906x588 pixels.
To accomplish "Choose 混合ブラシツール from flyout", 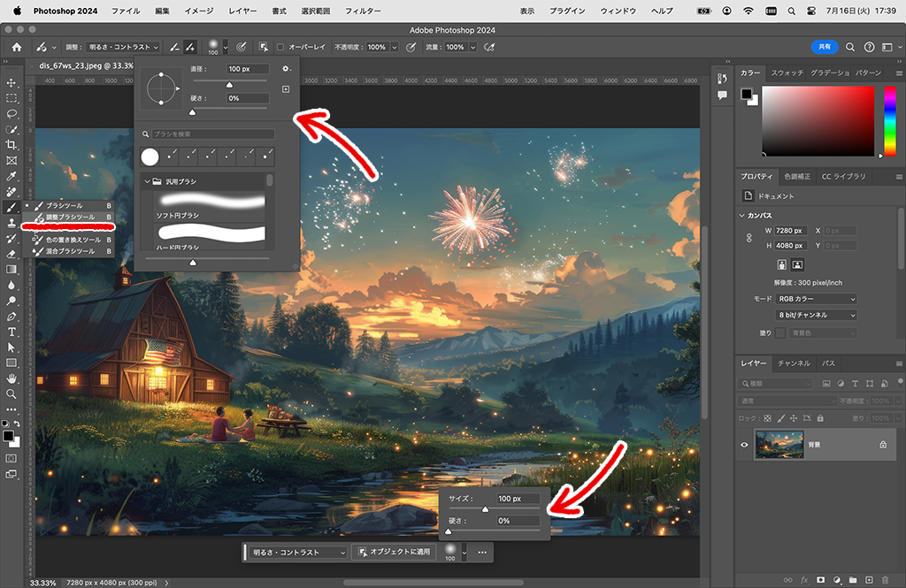I will (x=71, y=251).
